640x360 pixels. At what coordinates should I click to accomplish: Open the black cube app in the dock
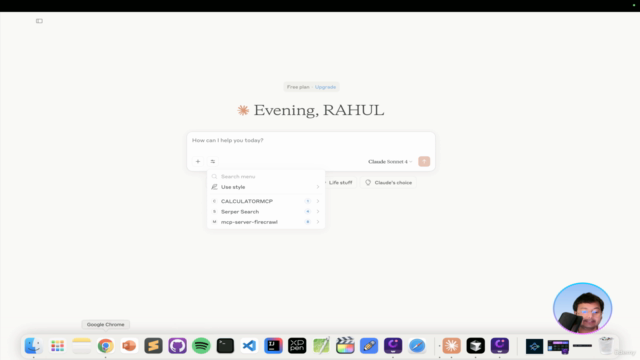pyautogui.click(x=476, y=346)
